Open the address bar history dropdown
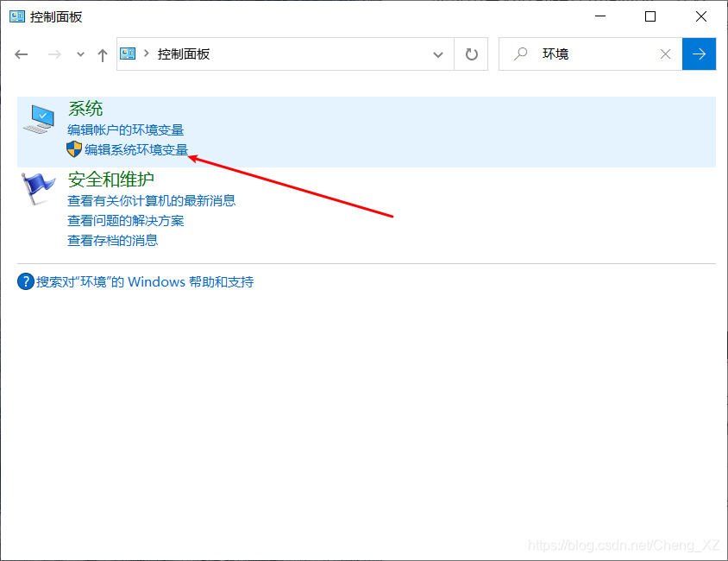The height and width of the screenshot is (561, 728). (438, 54)
